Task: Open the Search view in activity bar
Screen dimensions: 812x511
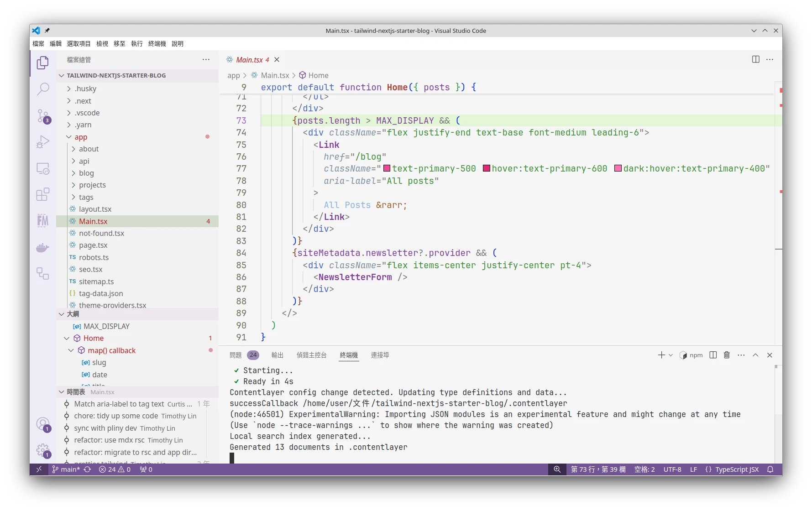Action: tap(43, 89)
